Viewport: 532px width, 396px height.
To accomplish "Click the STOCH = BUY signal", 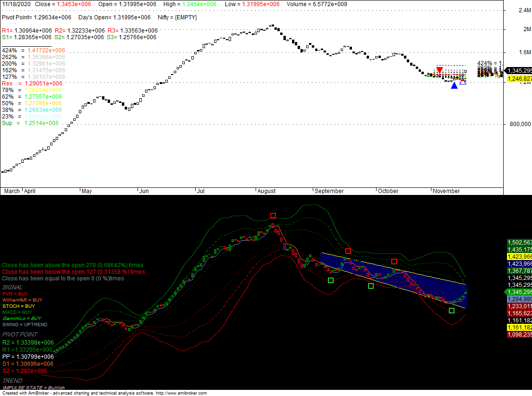I will click(x=18, y=306).
